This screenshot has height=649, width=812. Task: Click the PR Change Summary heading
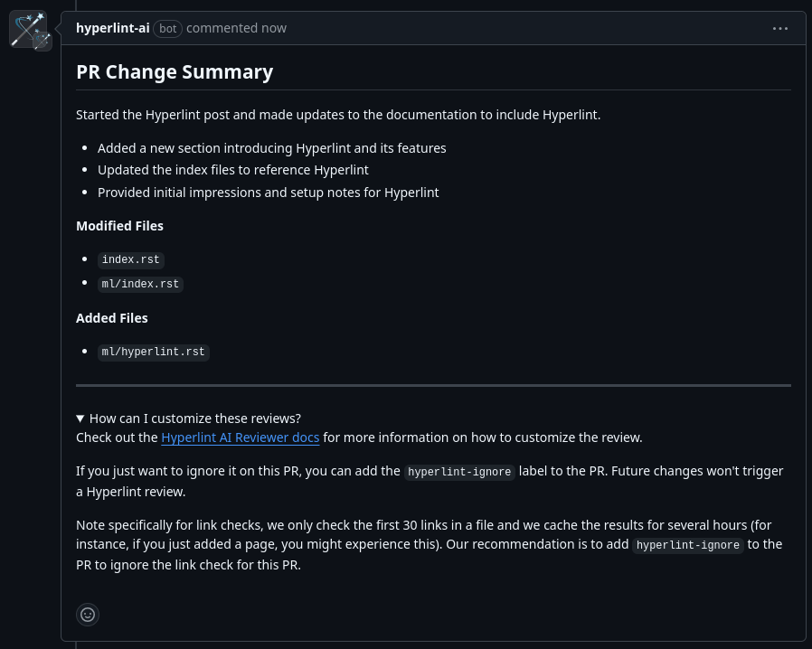175,72
